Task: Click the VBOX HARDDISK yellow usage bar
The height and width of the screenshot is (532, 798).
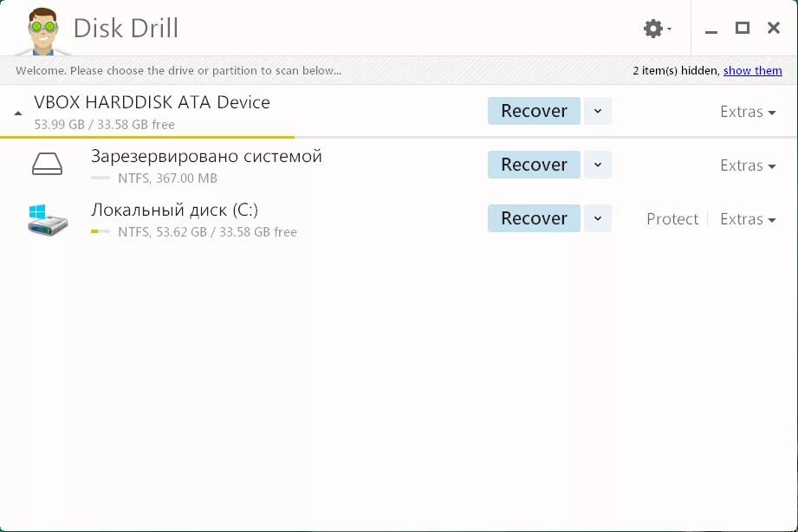Action: click(147, 137)
